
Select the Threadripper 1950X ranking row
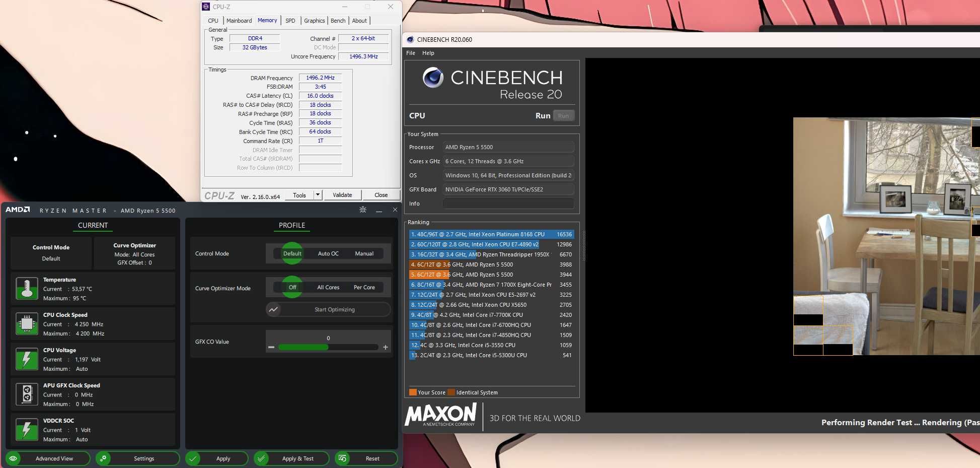coord(491,254)
